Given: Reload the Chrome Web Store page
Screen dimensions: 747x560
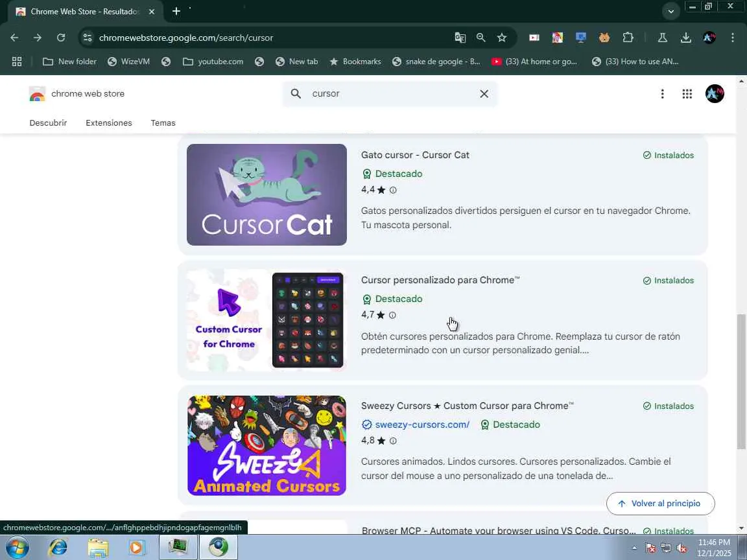Looking at the screenshot, I should point(60,38).
